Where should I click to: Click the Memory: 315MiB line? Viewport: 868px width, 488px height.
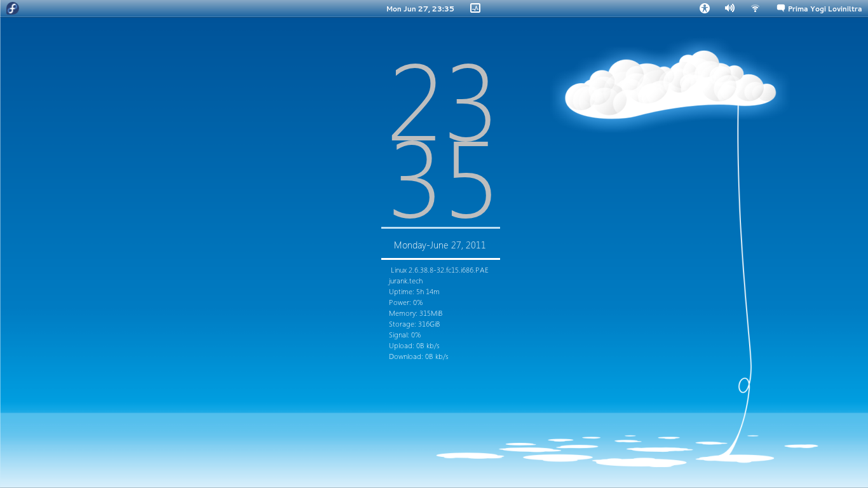click(416, 313)
